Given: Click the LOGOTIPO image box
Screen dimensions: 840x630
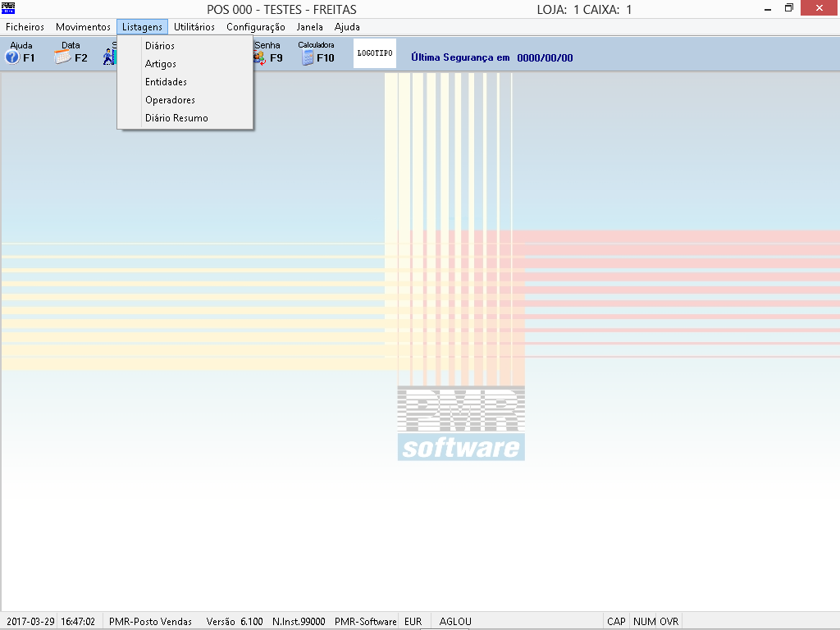Looking at the screenshot, I should [x=375, y=53].
